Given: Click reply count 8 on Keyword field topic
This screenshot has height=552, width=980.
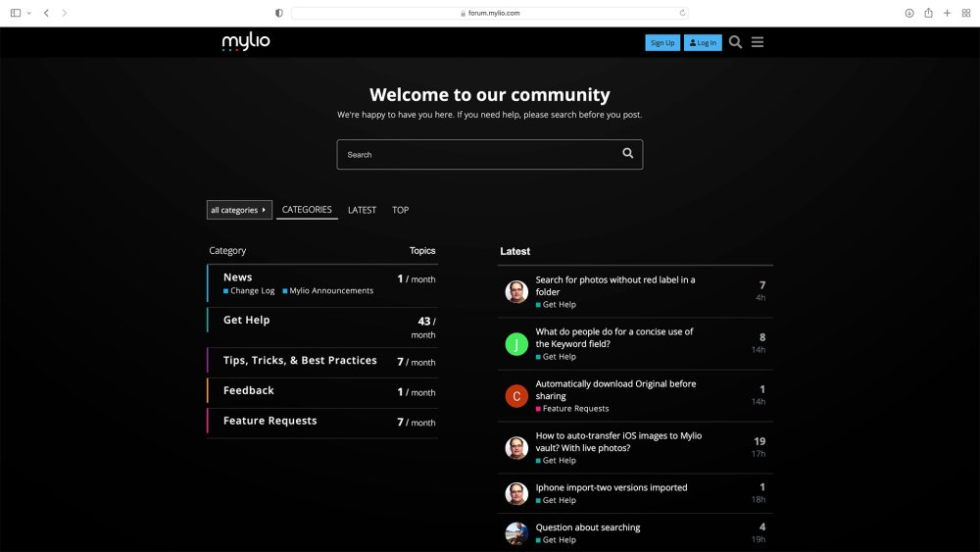Looking at the screenshot, I should [x=761, y=337].
